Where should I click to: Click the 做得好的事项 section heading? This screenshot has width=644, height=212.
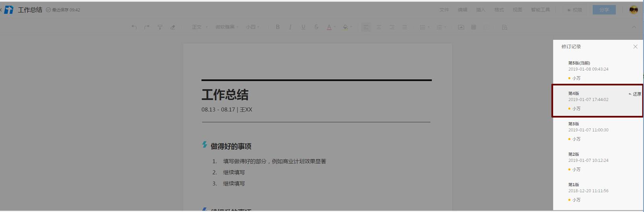tap(231, 146)
